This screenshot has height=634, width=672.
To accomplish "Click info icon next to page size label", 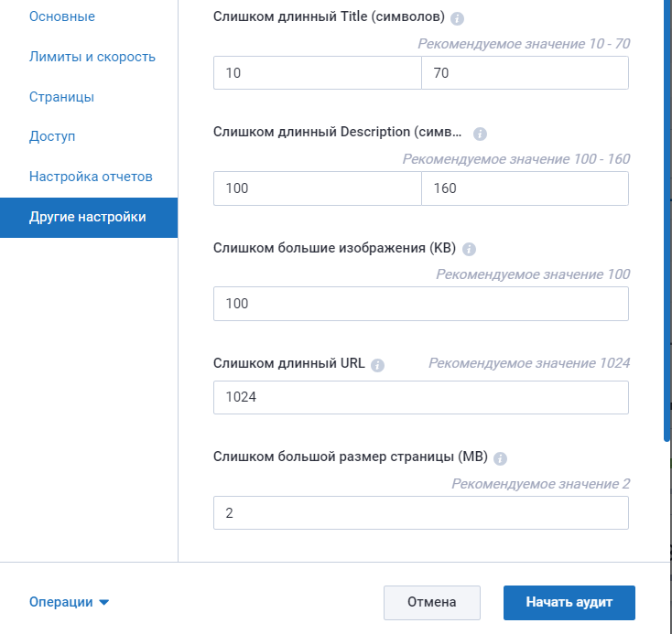I will click(x=501, y=459).
